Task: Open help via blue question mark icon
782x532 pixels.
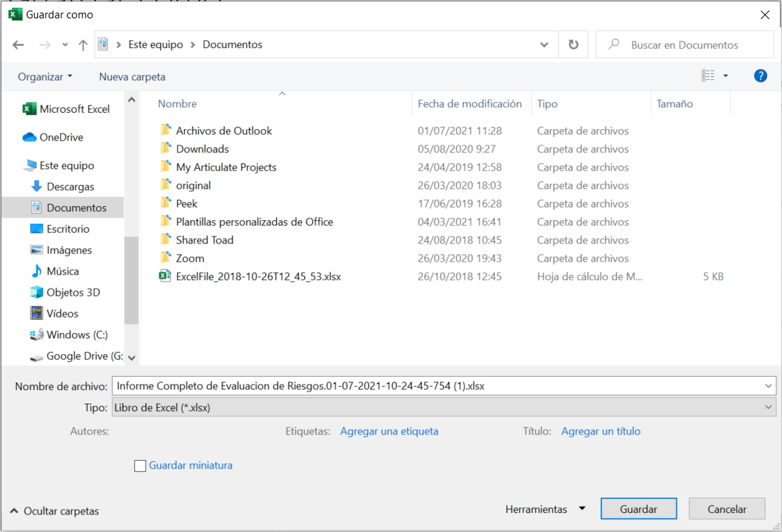Action: click(760, 76)
